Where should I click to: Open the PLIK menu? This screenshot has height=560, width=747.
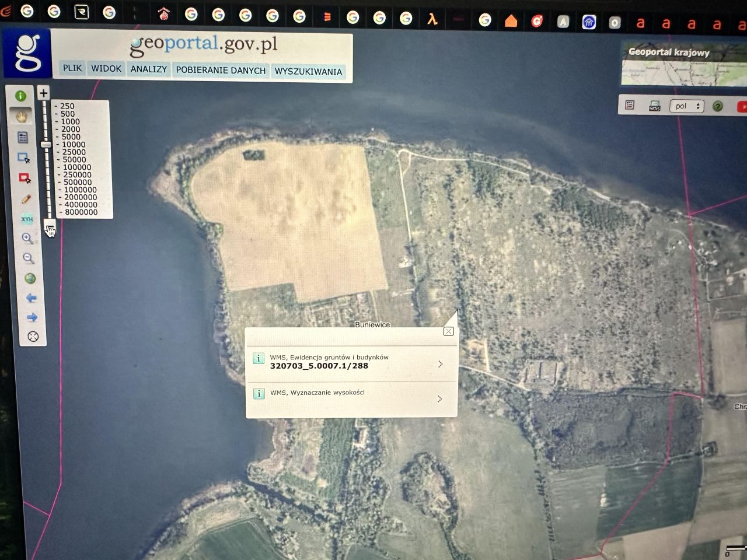tap(72, 68)
